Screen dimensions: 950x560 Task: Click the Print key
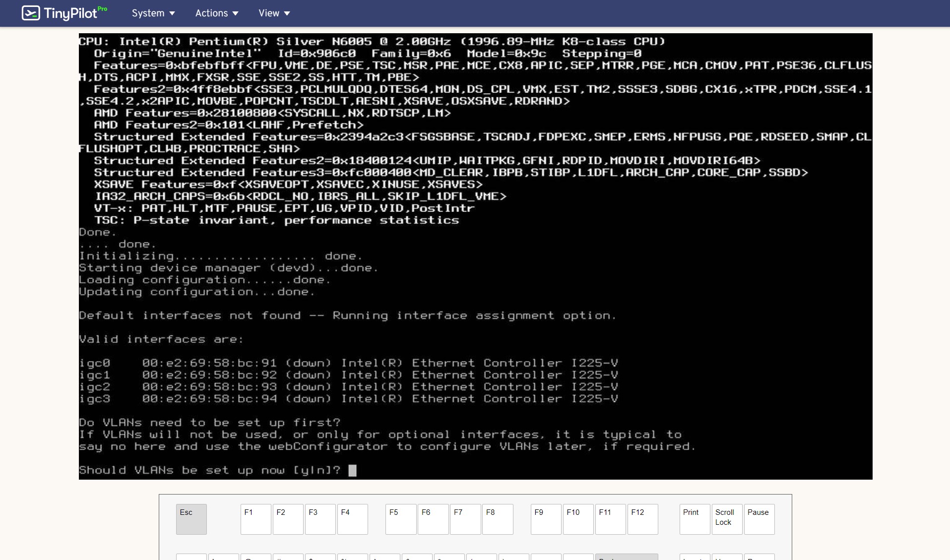[695, 519]
